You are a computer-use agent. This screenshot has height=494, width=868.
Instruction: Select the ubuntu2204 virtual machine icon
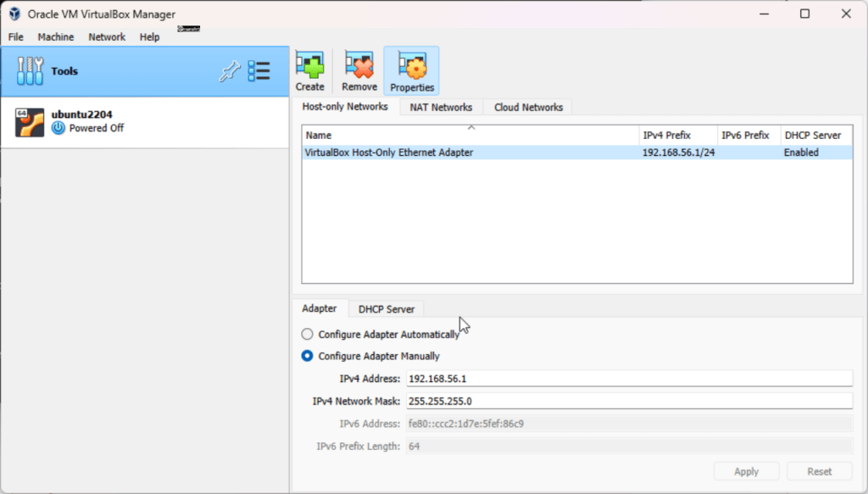pos(30,122)
